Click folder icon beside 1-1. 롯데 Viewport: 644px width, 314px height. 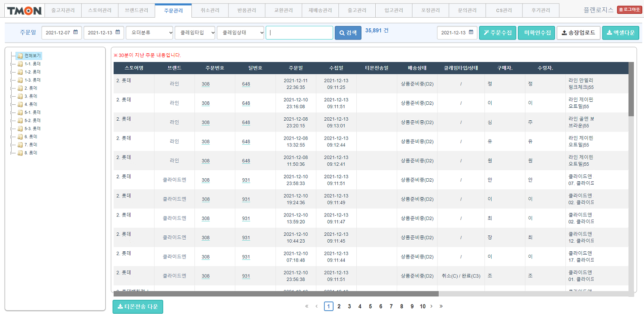[x=20, y=64]
